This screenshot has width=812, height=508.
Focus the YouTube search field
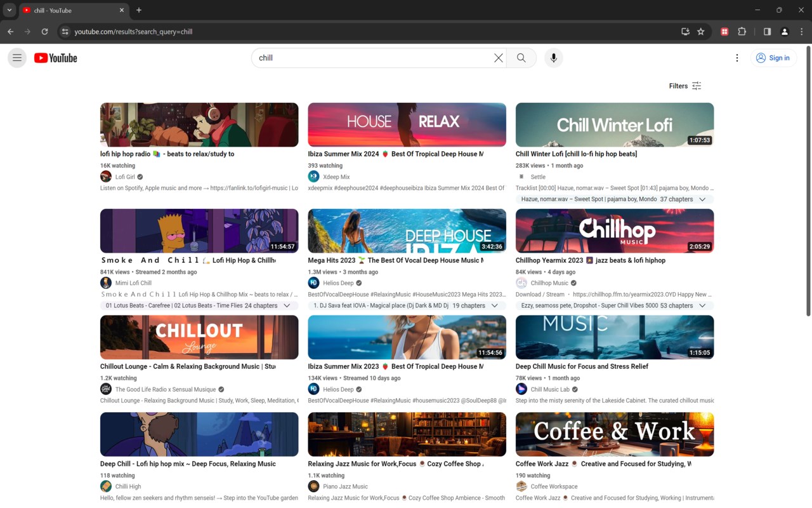tap(373, 58)
